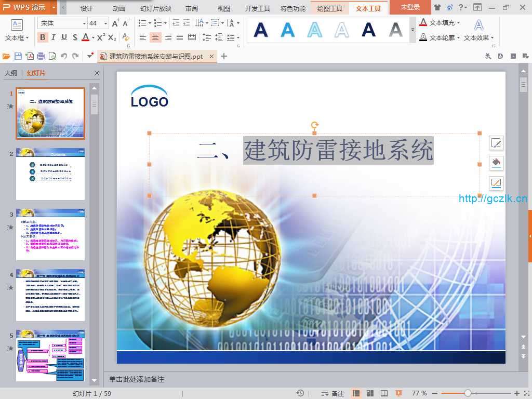Click the 未登录 login button
The height and width of the screenshot is (399, 532).
point(410,8)
